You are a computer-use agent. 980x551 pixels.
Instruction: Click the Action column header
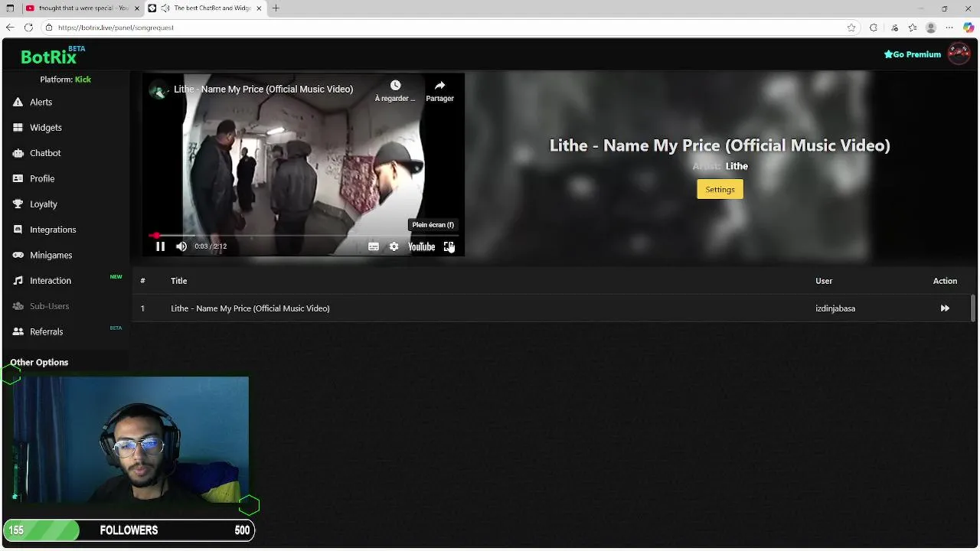pyautogui.click(x=945, y=281)
